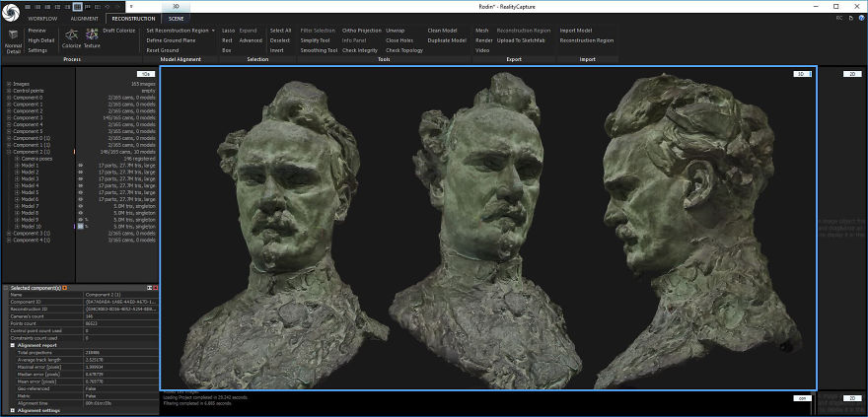Toggle visibility eye for Model 1
This screenshot has width=868, height=417.
point(81,166)
